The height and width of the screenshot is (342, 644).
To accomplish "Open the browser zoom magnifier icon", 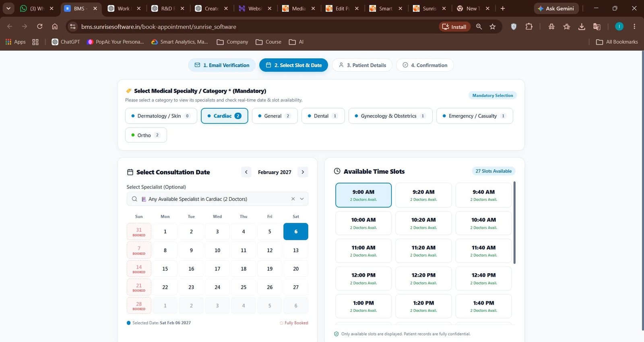I will click(479, 27).
